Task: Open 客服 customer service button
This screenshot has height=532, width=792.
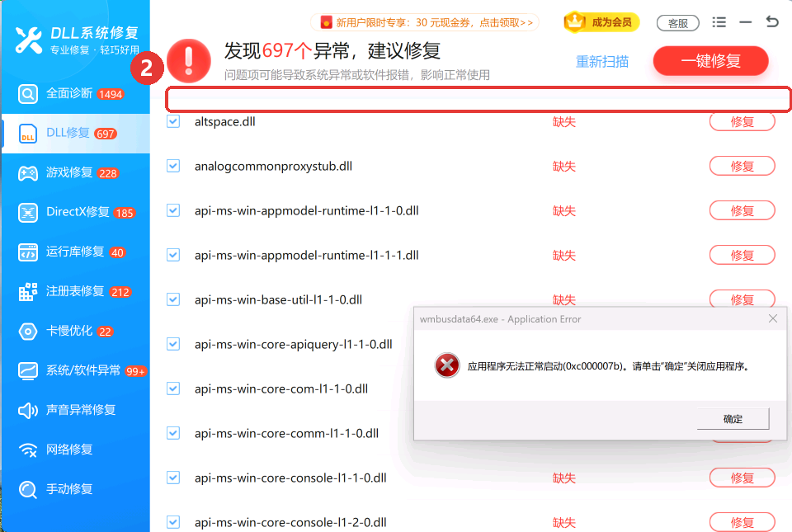Action: point(678,23)
